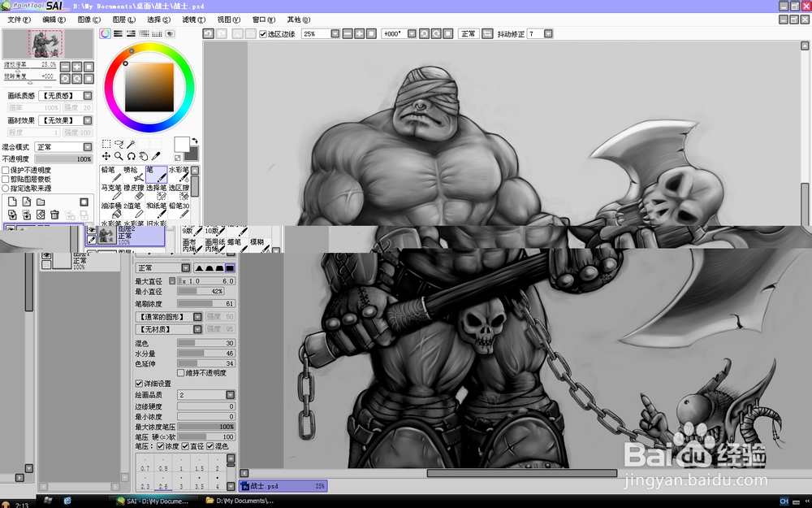Select the lasso selection tool
Viewport: 812px width, 508px height.
click(x=119, y=144)
